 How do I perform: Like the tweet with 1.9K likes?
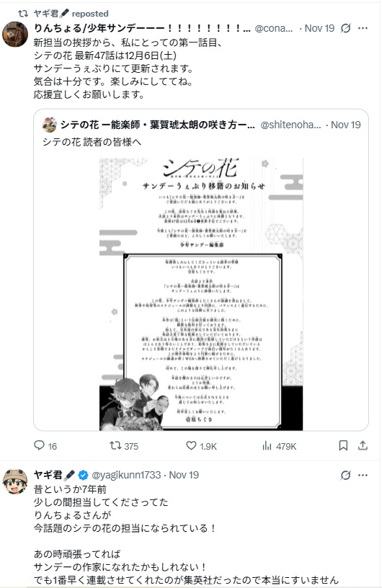click(192, 445)
